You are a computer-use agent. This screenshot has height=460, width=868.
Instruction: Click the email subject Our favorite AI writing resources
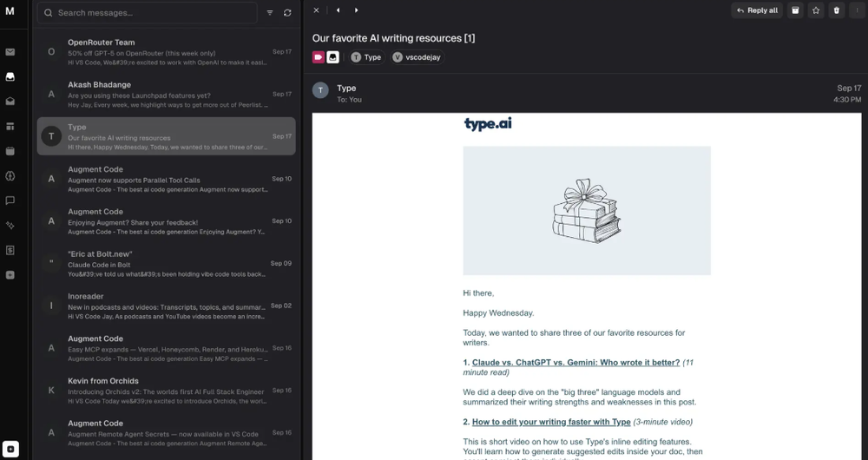[393, 38]
